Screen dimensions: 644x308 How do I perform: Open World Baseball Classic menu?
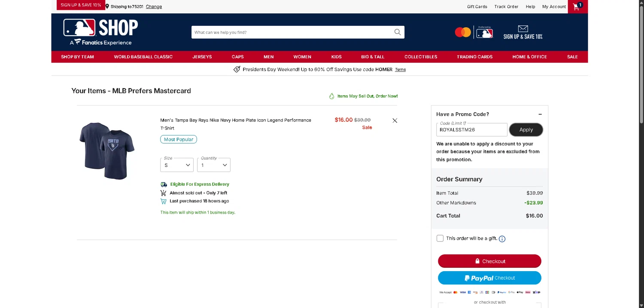tap(143, 57)
